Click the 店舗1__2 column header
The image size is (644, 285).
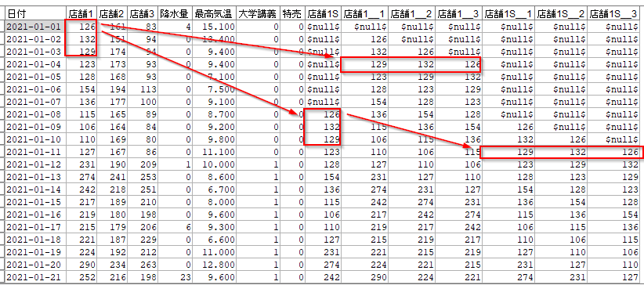411,14
